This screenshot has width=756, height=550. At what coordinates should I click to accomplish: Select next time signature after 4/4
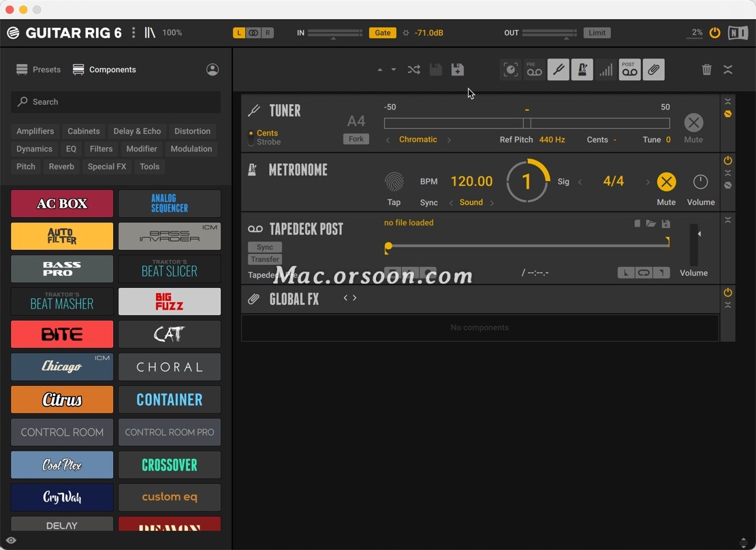click(648, 182)
